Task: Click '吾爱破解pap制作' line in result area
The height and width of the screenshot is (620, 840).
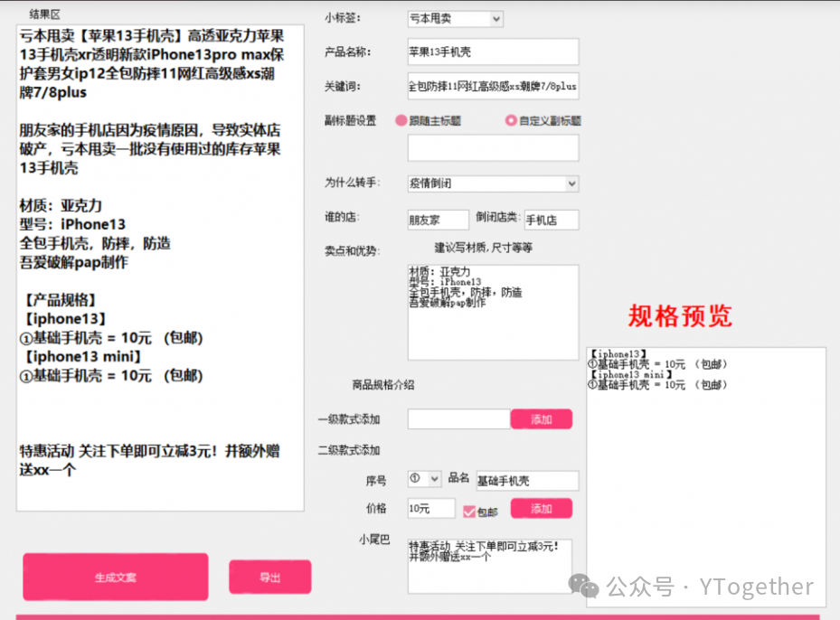Action: coord(73,262)
